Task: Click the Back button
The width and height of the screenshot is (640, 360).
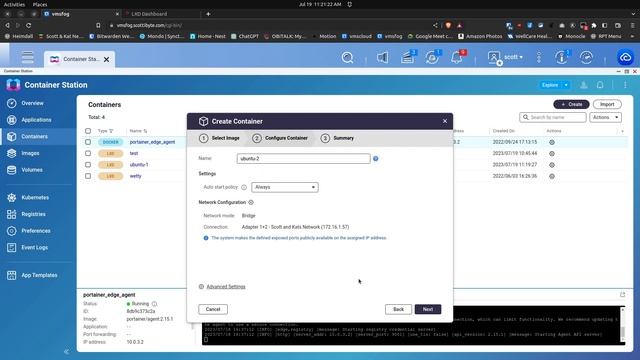Action: coord(398,309)
